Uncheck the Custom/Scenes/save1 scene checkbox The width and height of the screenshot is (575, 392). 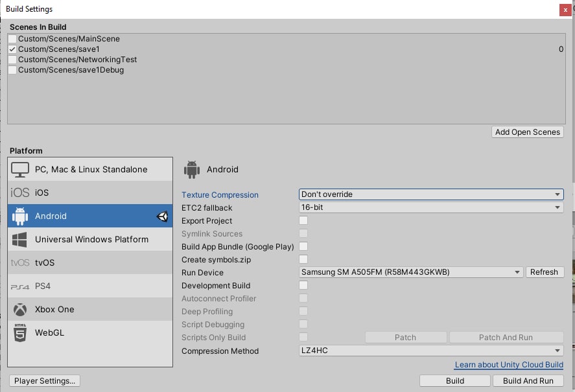coord(12,49)
